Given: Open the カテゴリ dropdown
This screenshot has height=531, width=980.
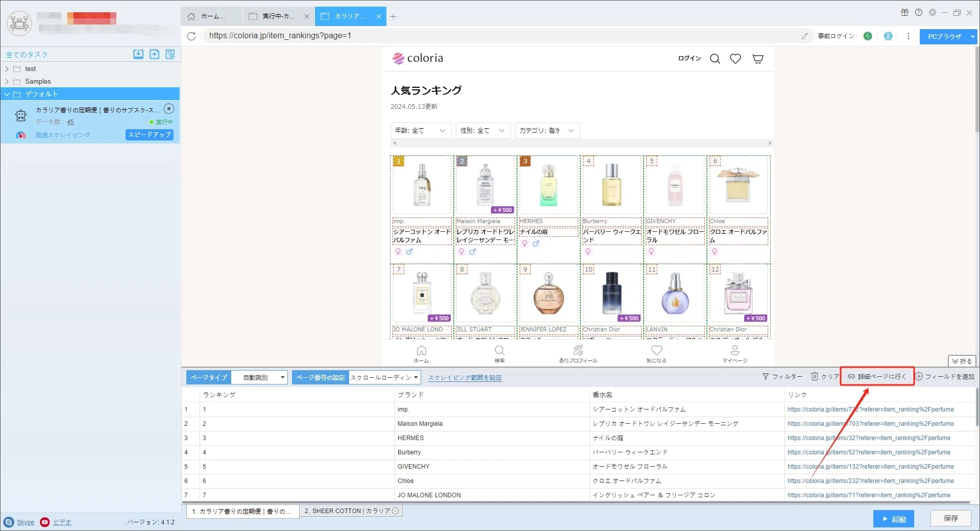Looking at the screenshot, I should pos(547,131).
